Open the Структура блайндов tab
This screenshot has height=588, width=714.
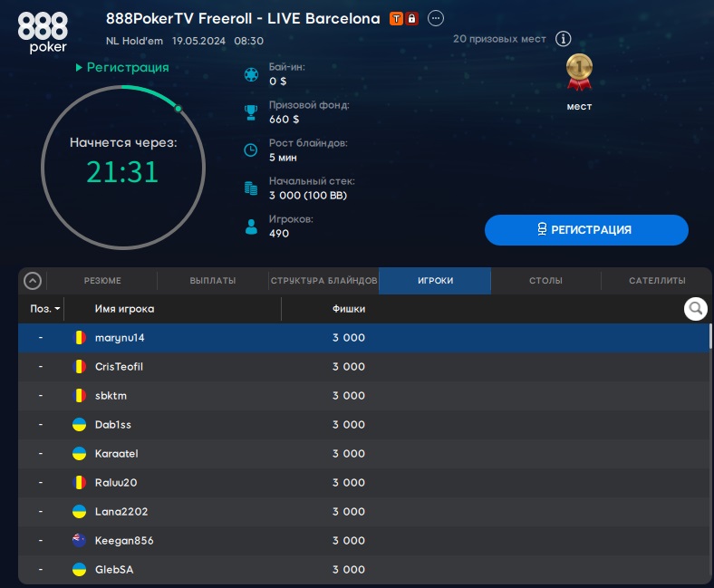[323, 281]
